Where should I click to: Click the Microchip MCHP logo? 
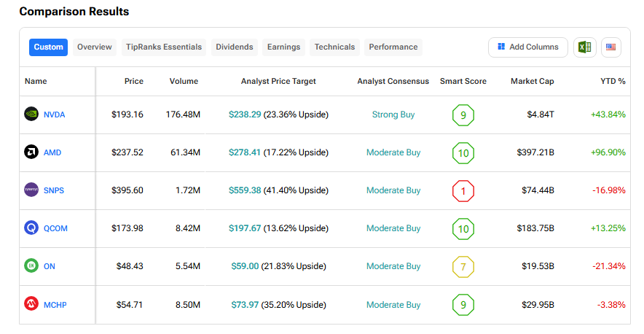point(31,304)
